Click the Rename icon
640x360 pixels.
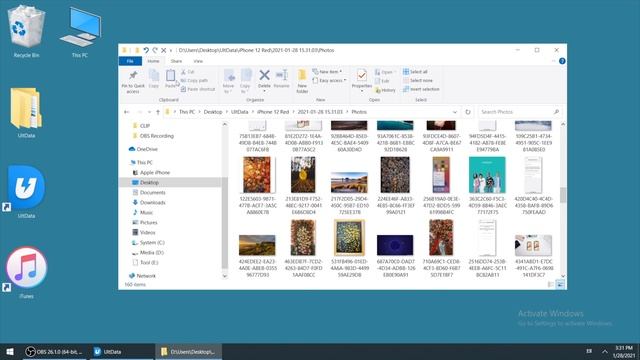[282, 75]
